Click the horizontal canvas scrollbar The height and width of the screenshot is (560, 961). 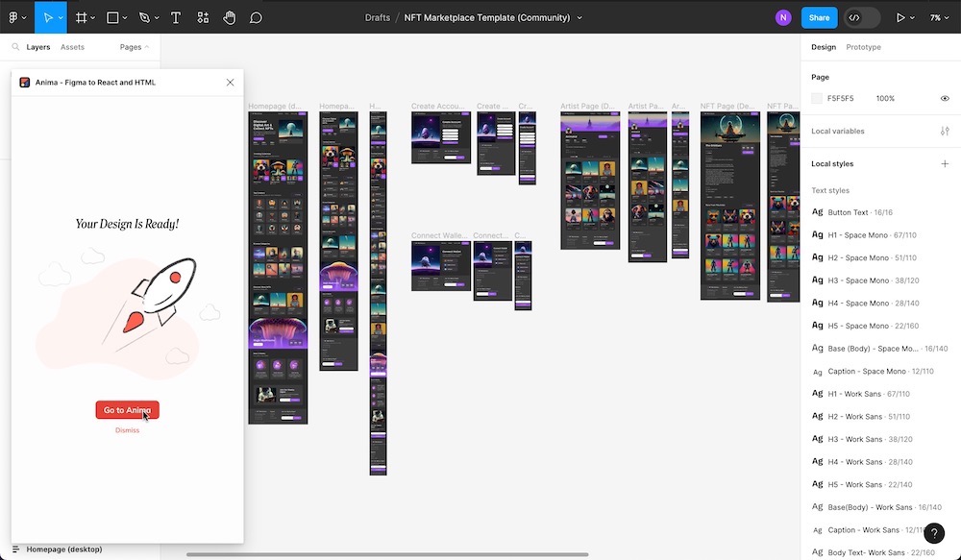point(387,554)
